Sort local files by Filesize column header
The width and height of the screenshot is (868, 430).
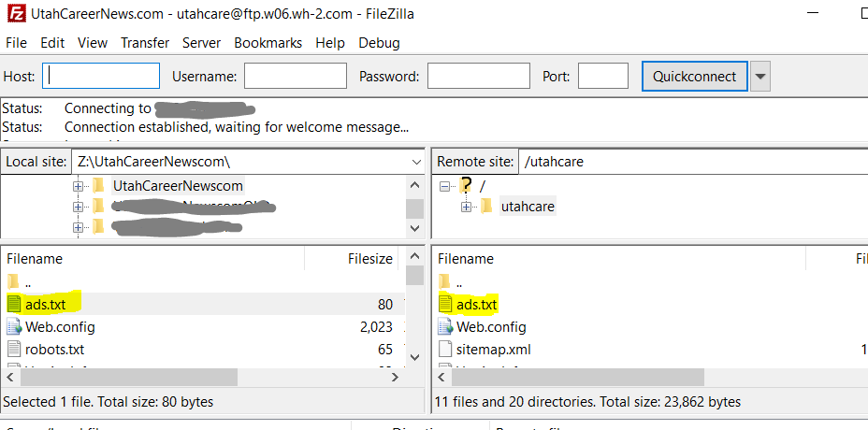369,259
